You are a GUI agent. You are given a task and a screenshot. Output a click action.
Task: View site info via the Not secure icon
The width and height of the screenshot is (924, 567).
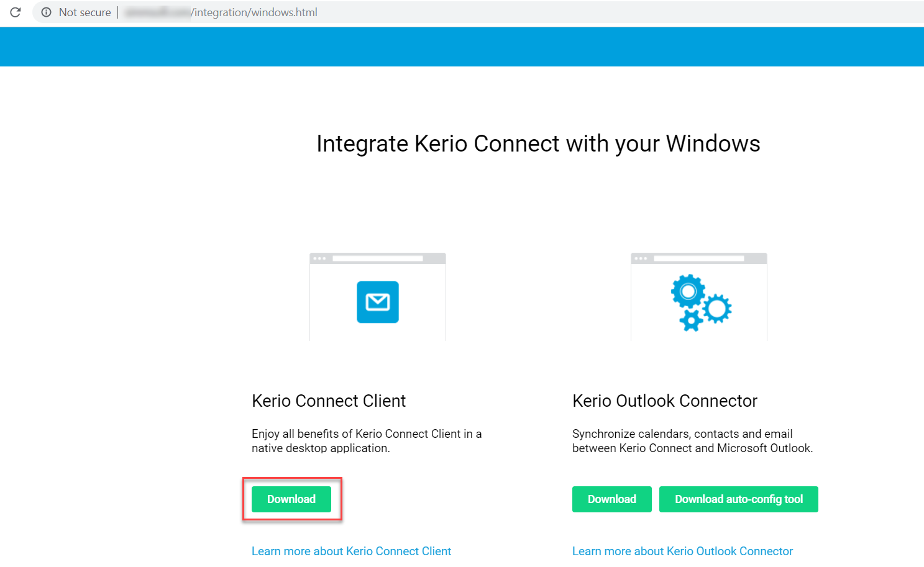click(x=46, y=12)
